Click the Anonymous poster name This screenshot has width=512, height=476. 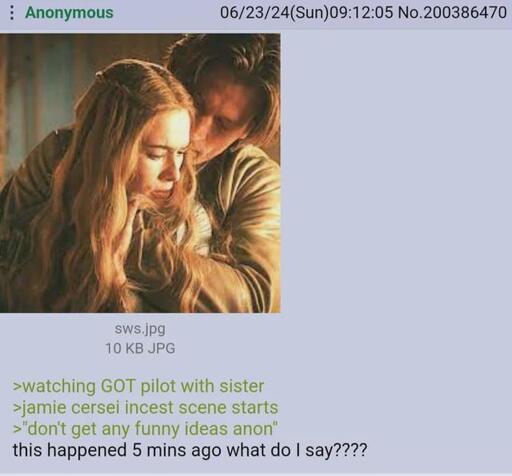click(69, 13)
